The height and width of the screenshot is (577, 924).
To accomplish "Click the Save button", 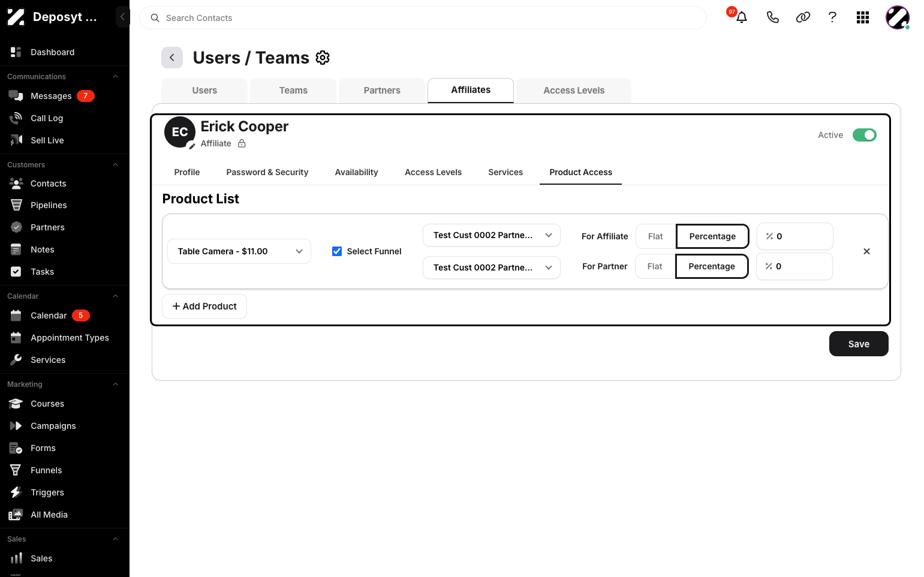I will click(859, 344).
